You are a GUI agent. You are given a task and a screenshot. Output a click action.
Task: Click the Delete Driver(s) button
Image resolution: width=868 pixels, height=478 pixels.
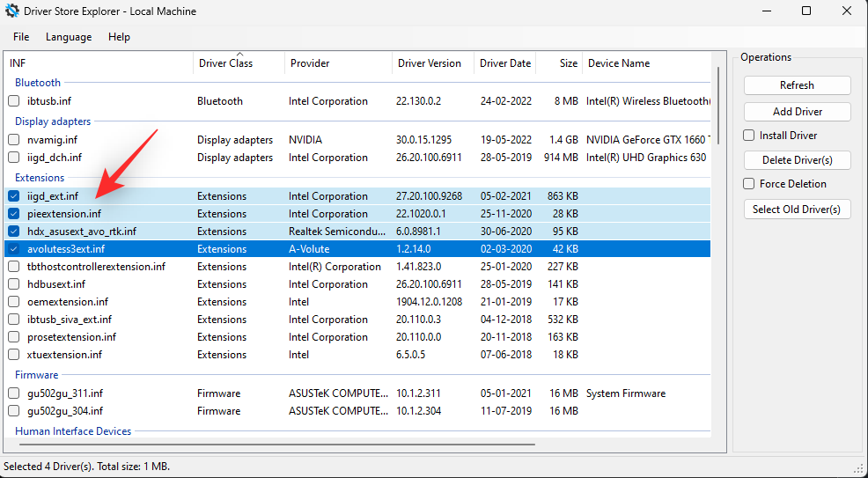[x=798, y=160]
